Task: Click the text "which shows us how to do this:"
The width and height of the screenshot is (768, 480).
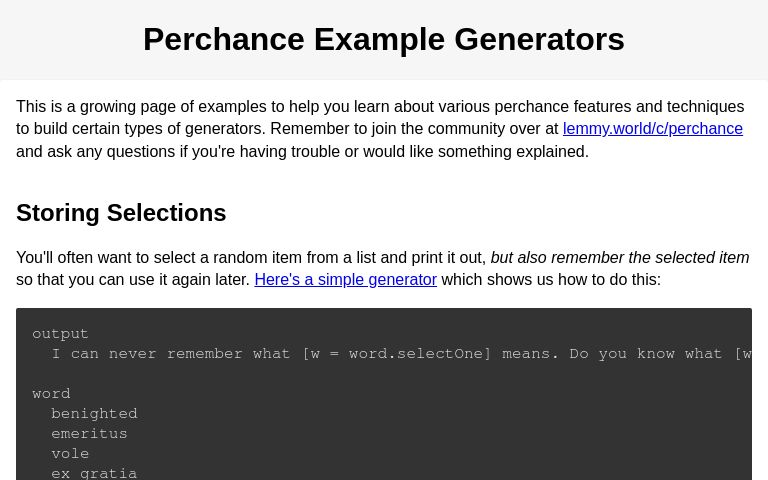Action: (551, 280)
